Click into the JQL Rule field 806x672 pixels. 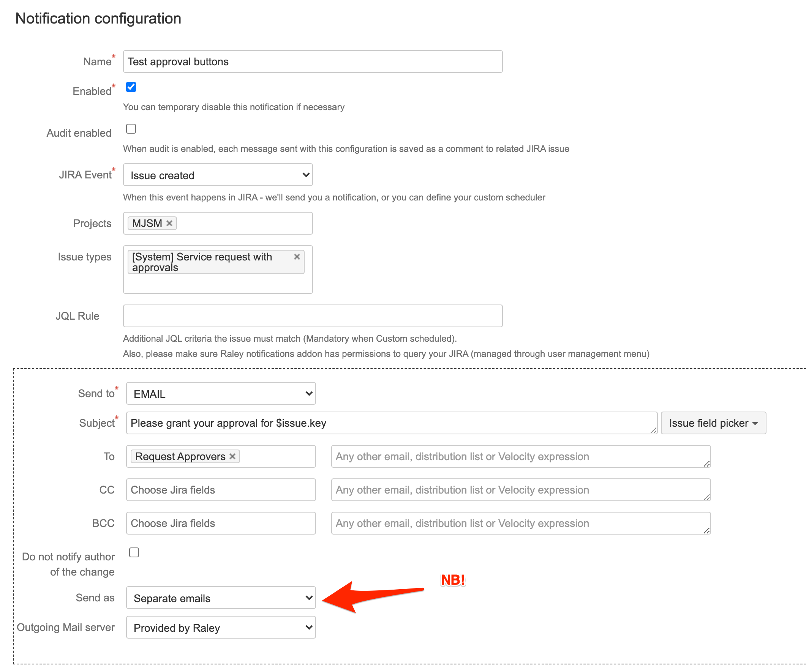pos(313,316)
